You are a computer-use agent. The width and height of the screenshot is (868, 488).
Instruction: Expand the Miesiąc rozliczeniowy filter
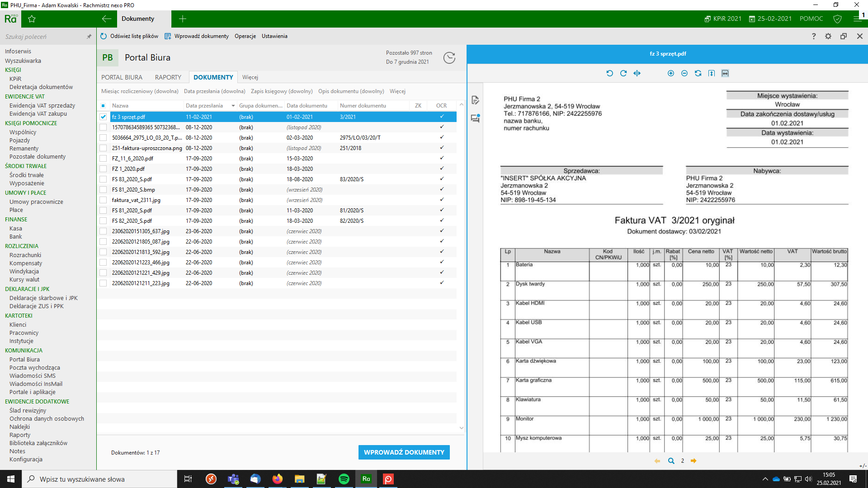pos(140,91)
